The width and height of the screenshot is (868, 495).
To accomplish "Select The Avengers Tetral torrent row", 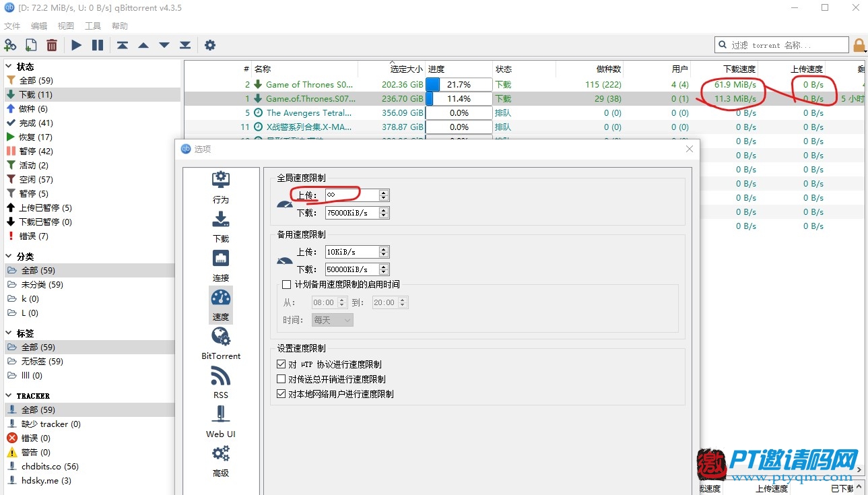I will coord(525,112).
